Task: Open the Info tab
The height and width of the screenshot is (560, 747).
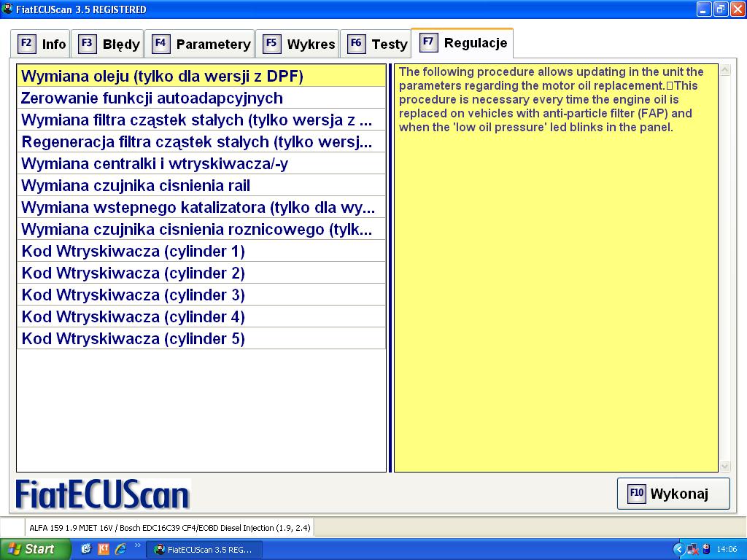Action: pyautogui.click(x=41, y=44)
